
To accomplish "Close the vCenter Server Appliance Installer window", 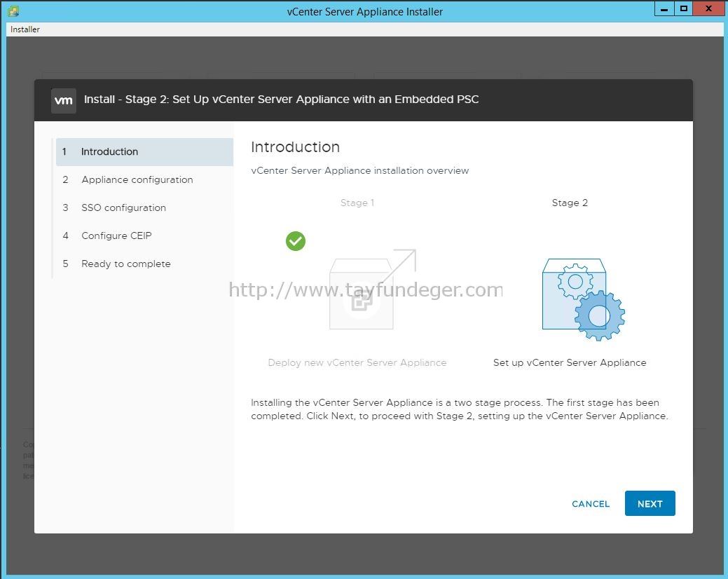I will point(708,9).
